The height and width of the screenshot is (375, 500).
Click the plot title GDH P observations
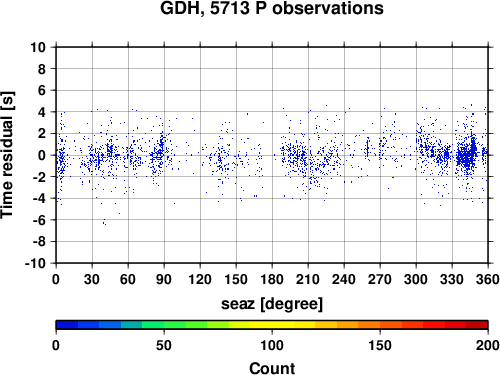point(272,8)
